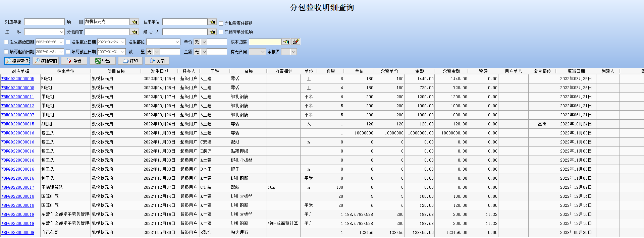Click the 发生日期 column header
This screenshot has height=238, width=644.
pos(159,71)
